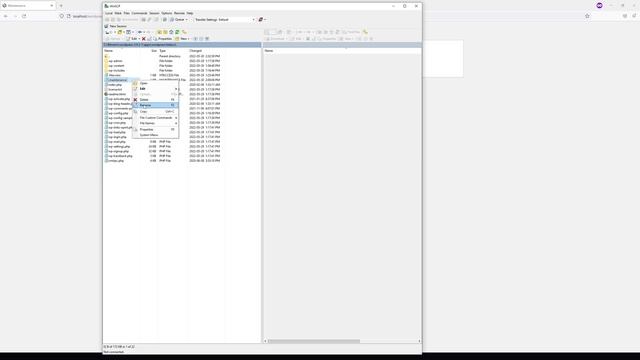Select the license.txt file
The width and height of the screenshot is (640, 360).
(x=115, y=89)
